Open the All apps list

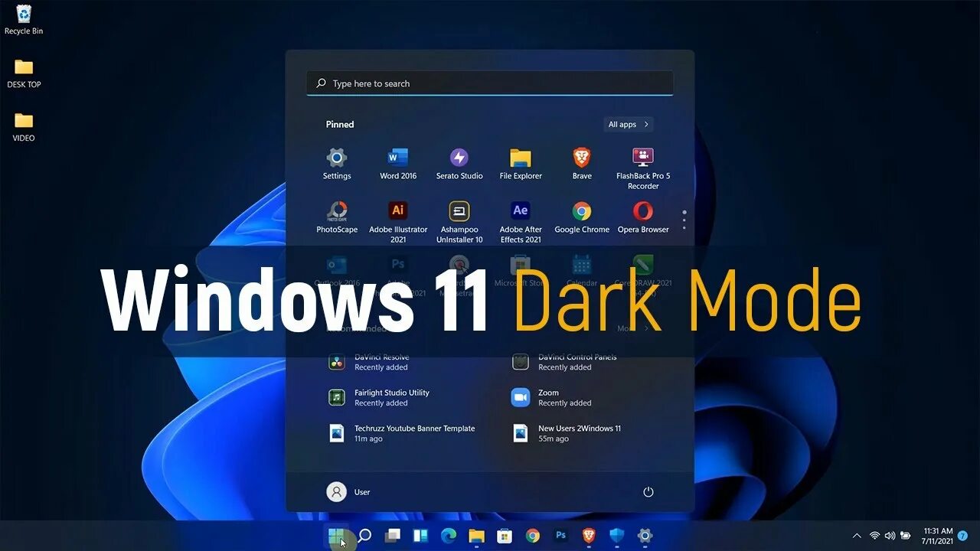[x=627, y=124]
